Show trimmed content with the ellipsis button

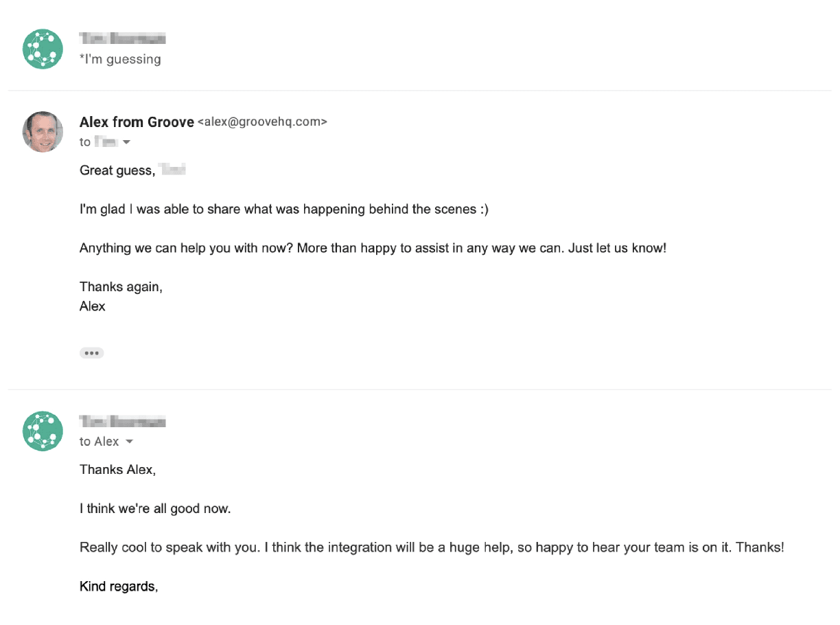91,353
